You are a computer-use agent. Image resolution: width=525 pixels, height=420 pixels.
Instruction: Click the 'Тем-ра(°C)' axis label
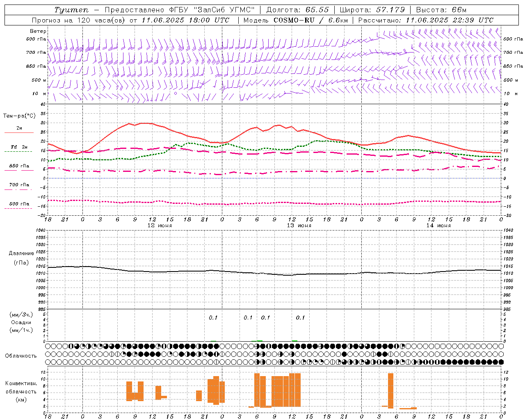[x=19, y=116]
